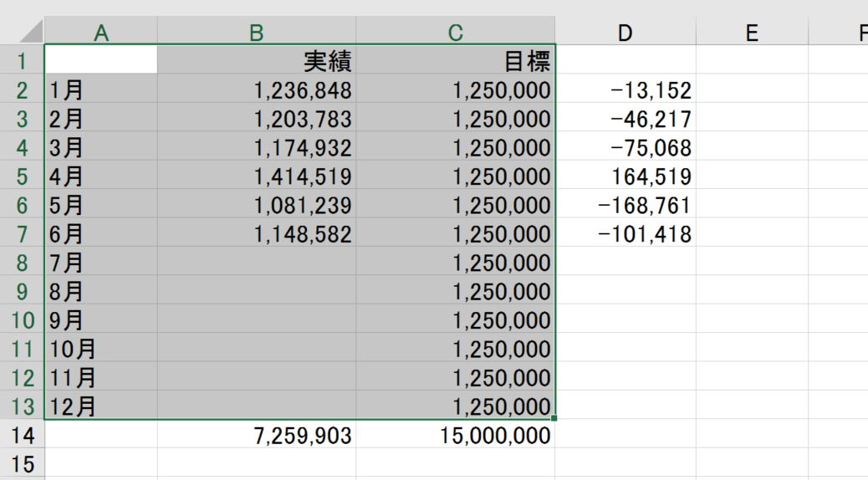Click the 実績 header cell

(257, 60)
